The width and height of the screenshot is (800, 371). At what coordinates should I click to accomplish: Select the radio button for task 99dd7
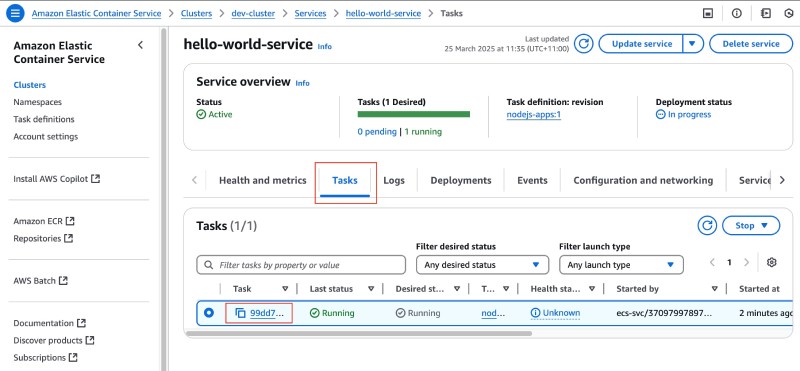pyautogui.click(x=209, y=313)
